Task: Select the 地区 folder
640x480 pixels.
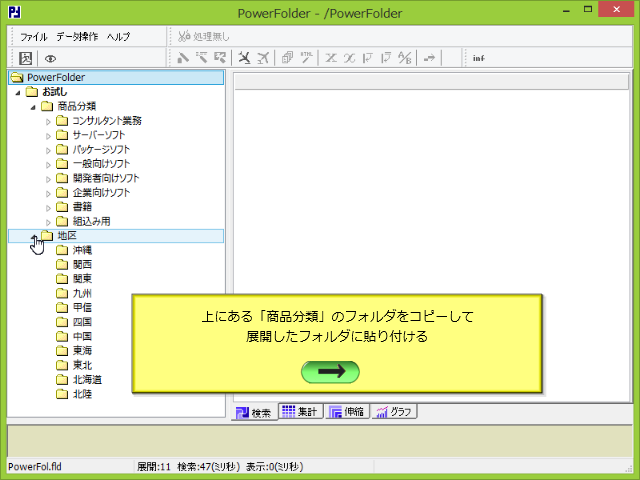Action: 67,236
